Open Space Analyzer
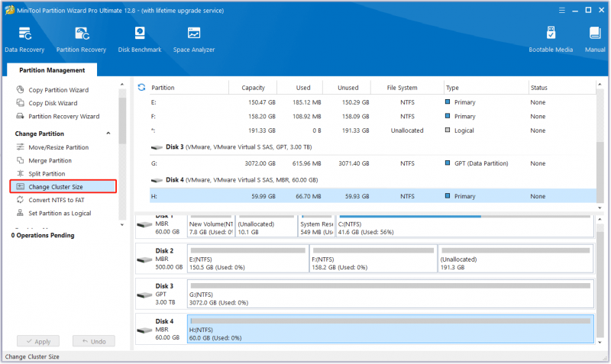611x364 pixels. (x=194, y=39)
